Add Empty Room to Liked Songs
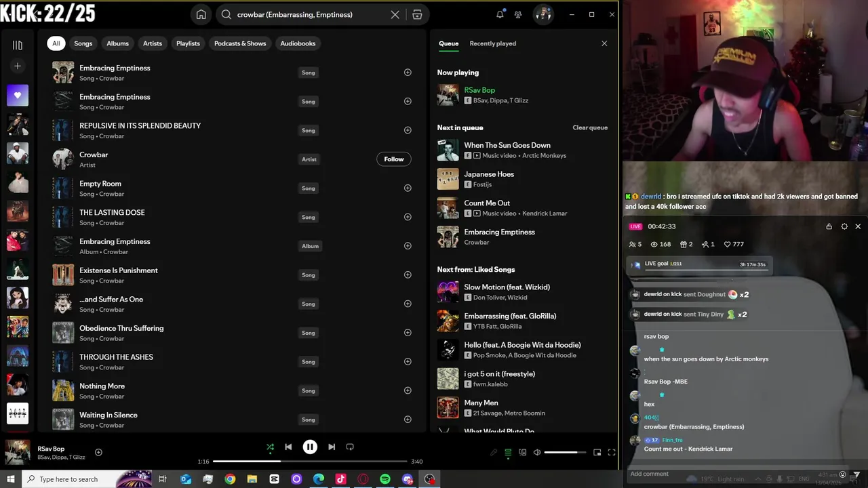The width and height of the screenshot is (868, 488). point(408,188)
